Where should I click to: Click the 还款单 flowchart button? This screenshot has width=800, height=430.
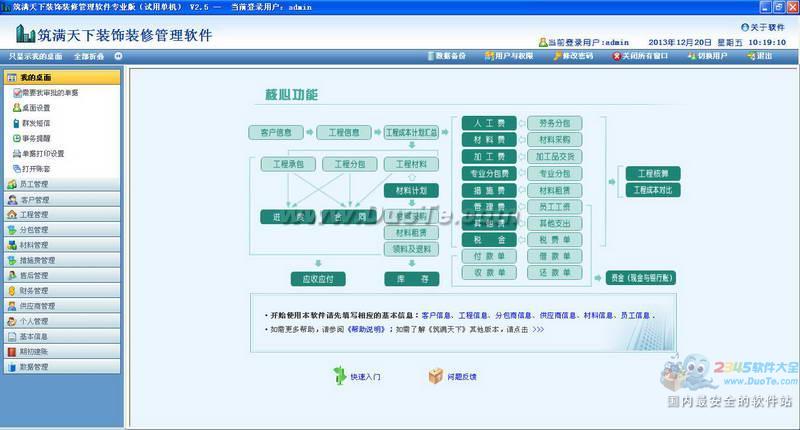pyautogui.click(x=555, y=273)
